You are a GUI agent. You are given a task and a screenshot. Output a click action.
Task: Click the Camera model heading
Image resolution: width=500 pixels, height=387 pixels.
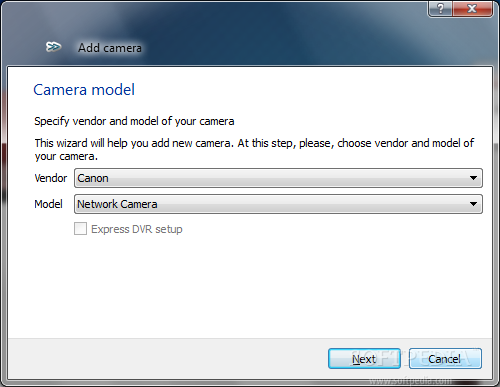(84, 90)
